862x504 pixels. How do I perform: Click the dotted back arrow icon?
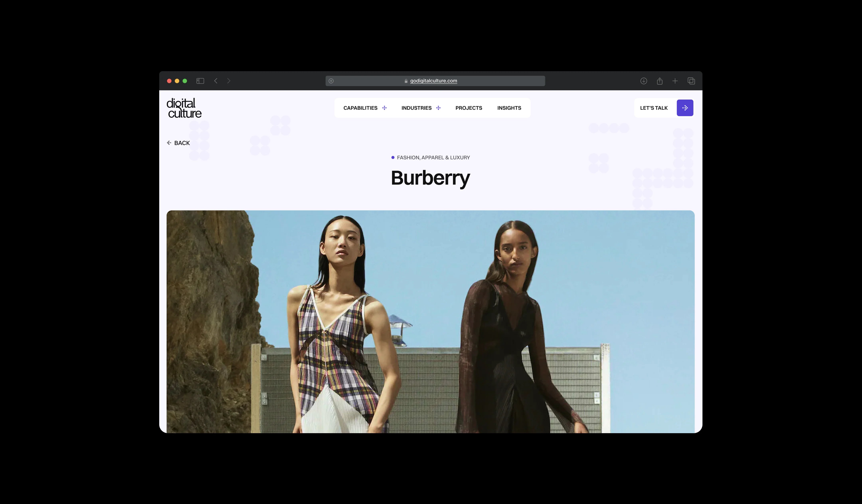pos(169,143)
